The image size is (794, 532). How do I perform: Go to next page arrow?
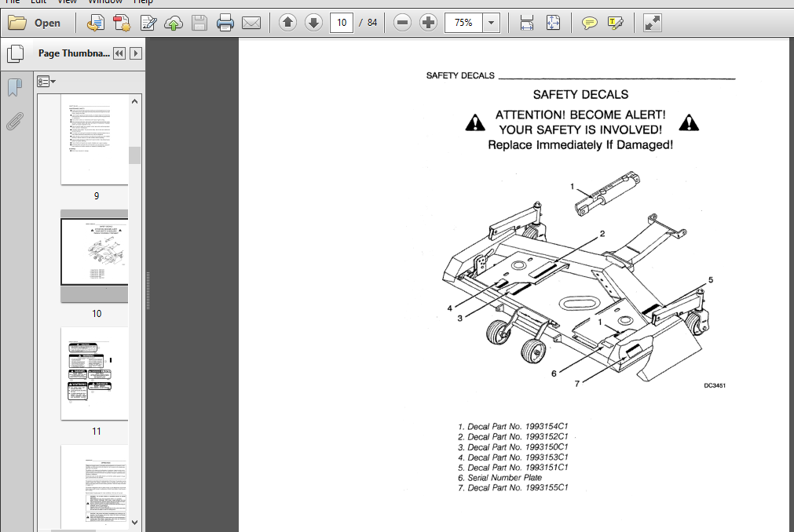click(x=313, y=22)
